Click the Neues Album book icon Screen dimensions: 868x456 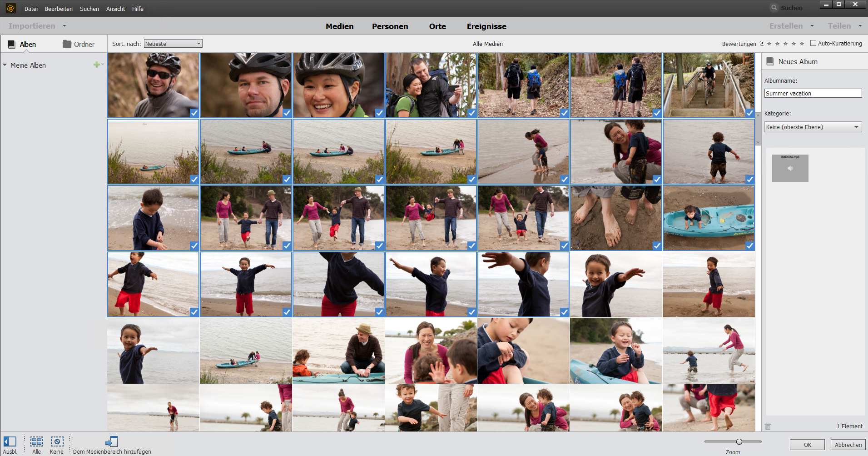pos(770,61)
